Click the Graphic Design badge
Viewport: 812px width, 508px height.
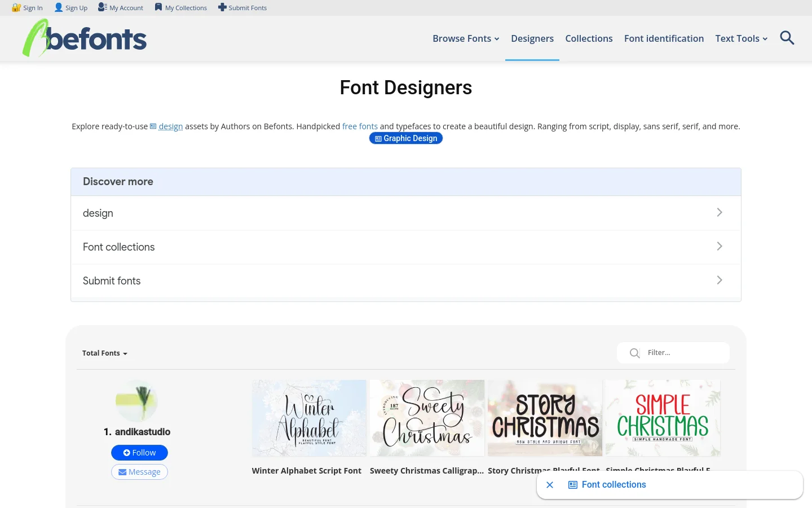point(406,138)
